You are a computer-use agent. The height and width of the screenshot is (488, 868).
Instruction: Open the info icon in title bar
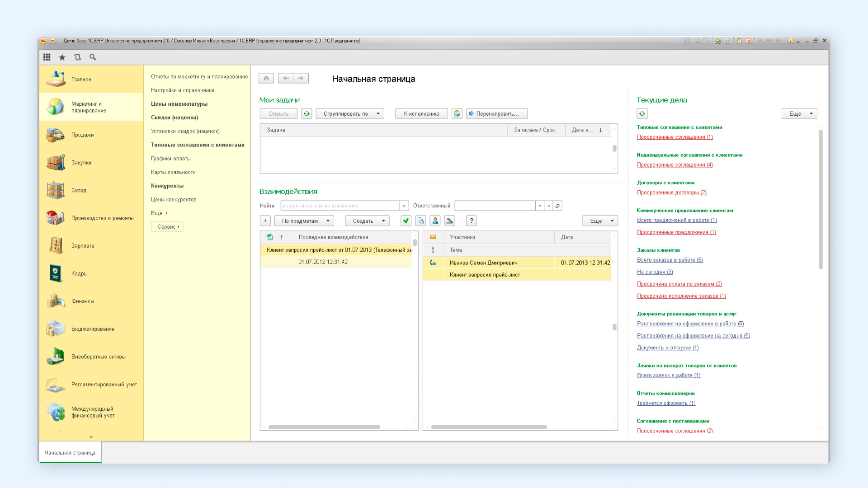(791, 41)
